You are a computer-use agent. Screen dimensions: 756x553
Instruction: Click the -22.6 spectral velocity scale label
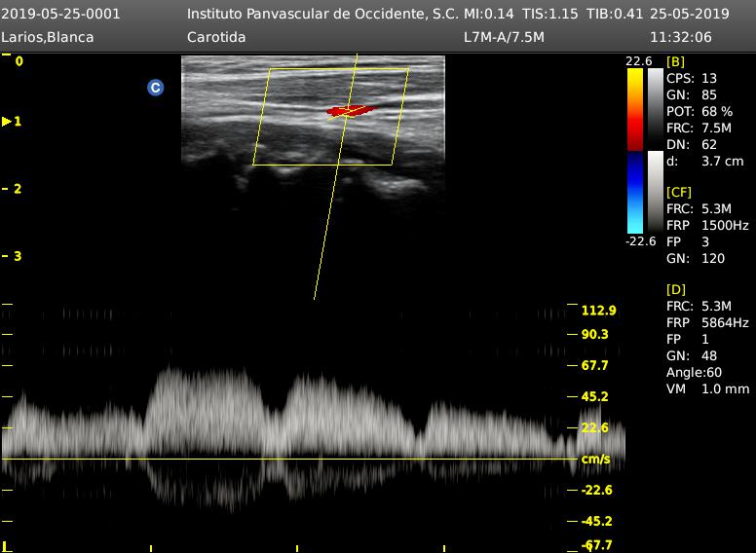[597, 491]
